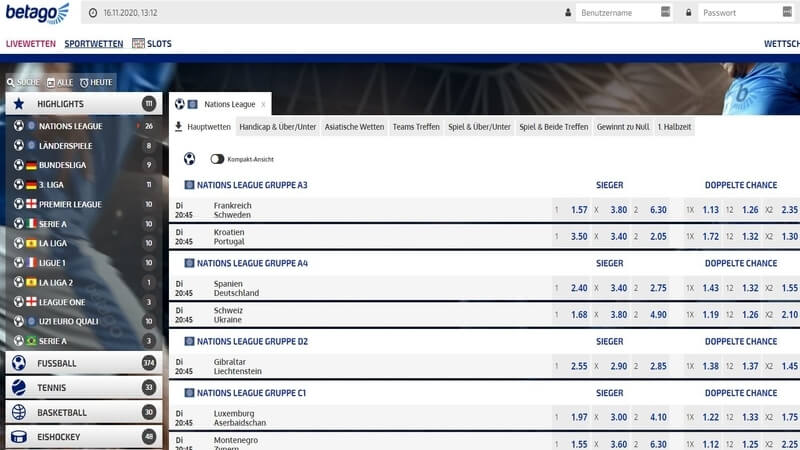Click the French flag beside Ligue 1

(32, 263)
